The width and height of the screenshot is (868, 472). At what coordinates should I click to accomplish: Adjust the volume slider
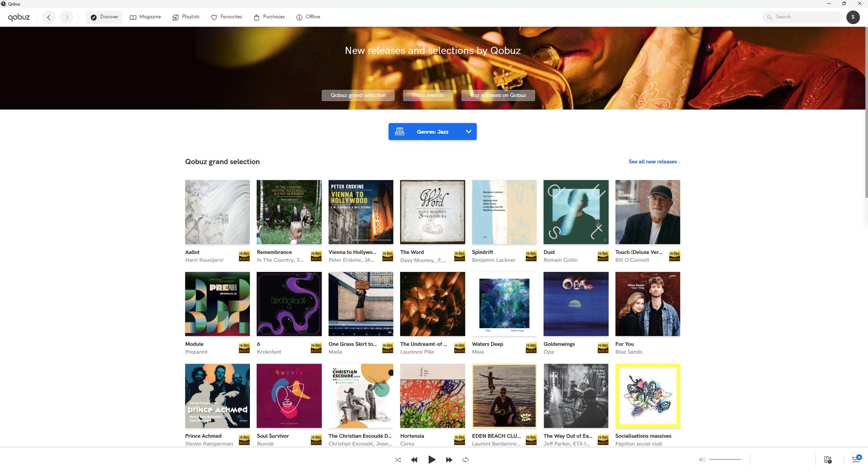tap(725, 460)
